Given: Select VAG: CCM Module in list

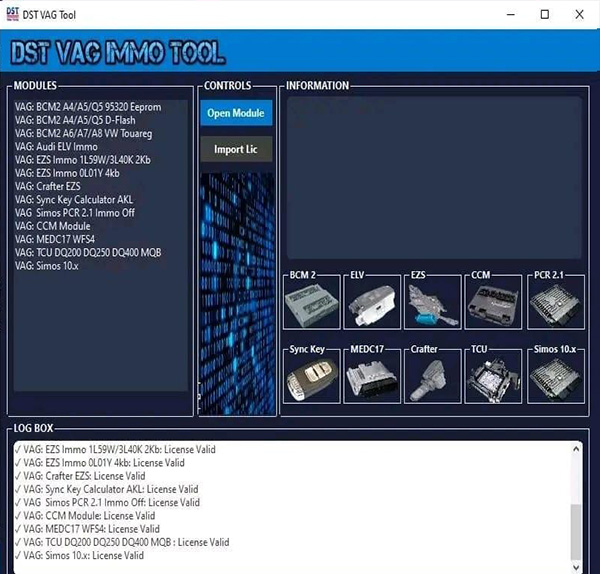Looking at the screenshot, I should [x=52, y=226].
